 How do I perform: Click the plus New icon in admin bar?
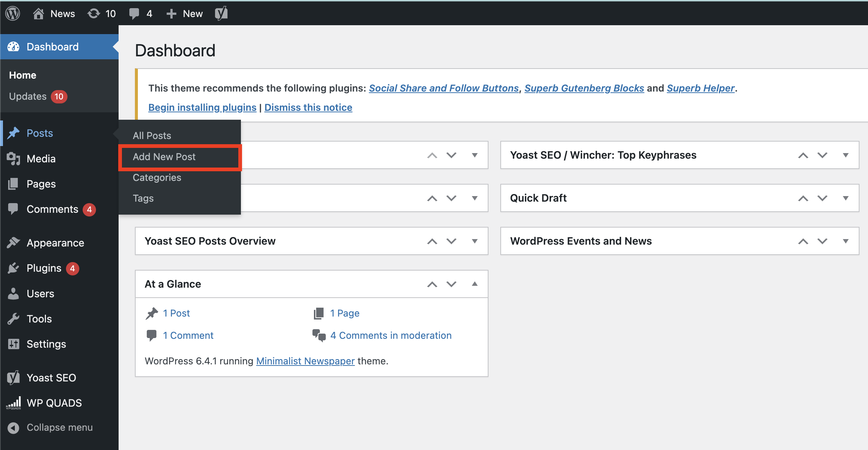pos(171,14)
